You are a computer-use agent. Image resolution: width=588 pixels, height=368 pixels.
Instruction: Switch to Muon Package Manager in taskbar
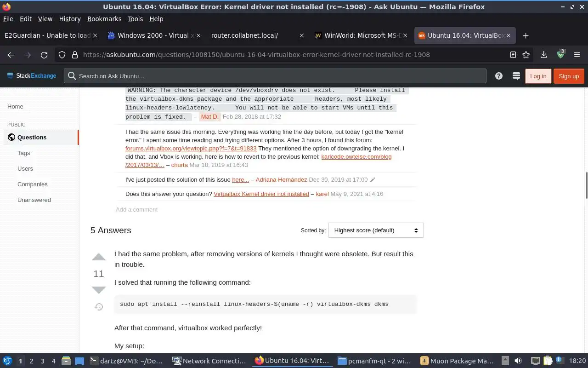point(458,361)
